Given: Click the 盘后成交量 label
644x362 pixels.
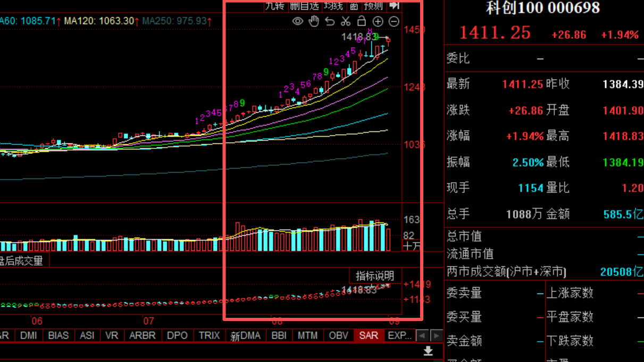Looking at the screenshot, I should [x=21, y=261].
